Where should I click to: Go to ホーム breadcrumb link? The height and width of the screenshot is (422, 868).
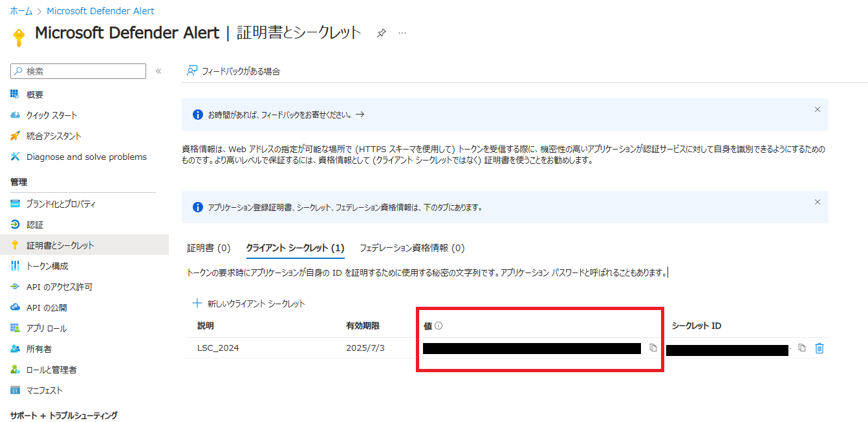(x=21, y=11)
